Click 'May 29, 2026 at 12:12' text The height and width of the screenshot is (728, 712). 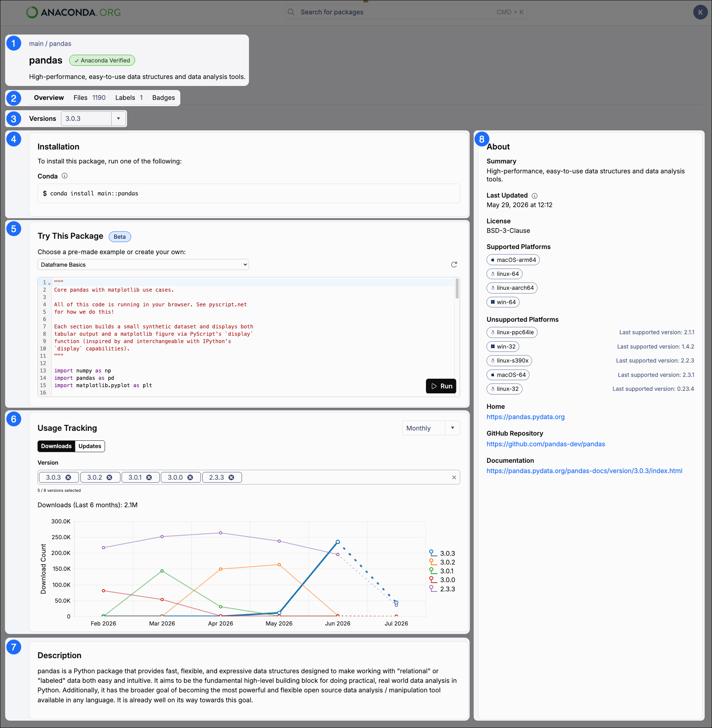coord(519,205)
